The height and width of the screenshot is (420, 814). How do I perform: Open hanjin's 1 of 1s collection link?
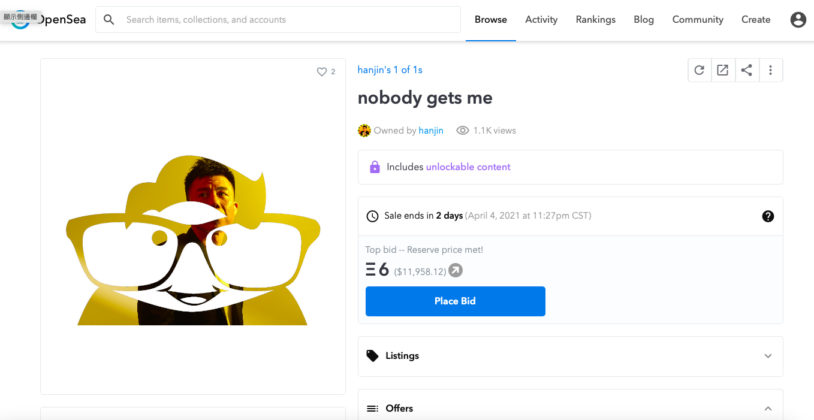390,70
